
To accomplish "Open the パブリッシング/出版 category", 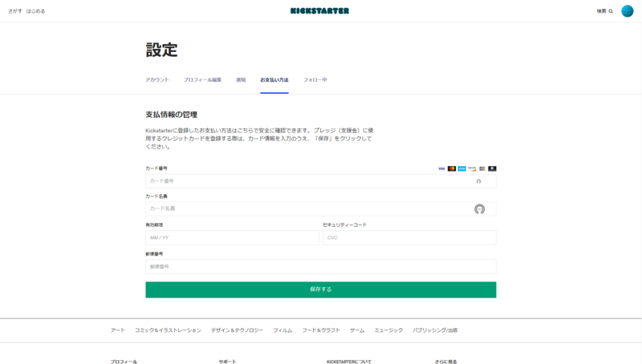I will tap(435, 330).
